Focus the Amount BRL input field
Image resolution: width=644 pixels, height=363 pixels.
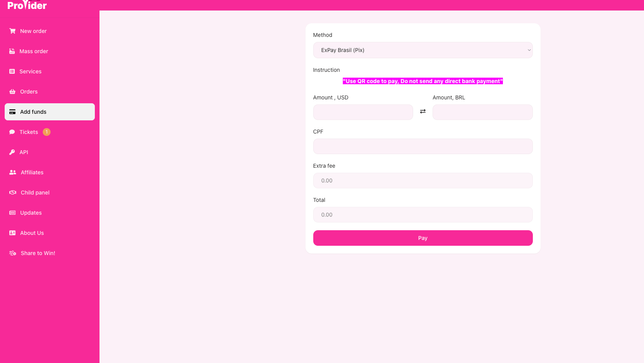point(482,112)
